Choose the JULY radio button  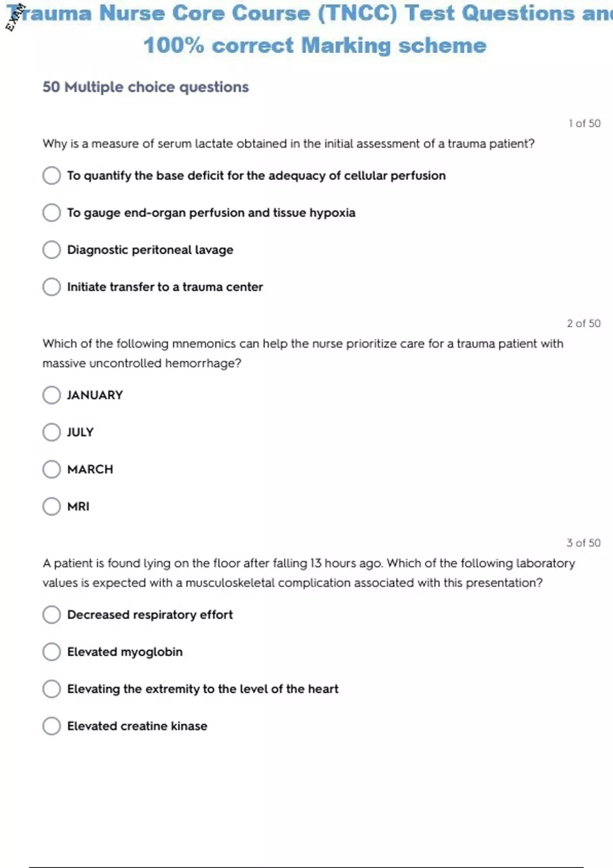52,432
